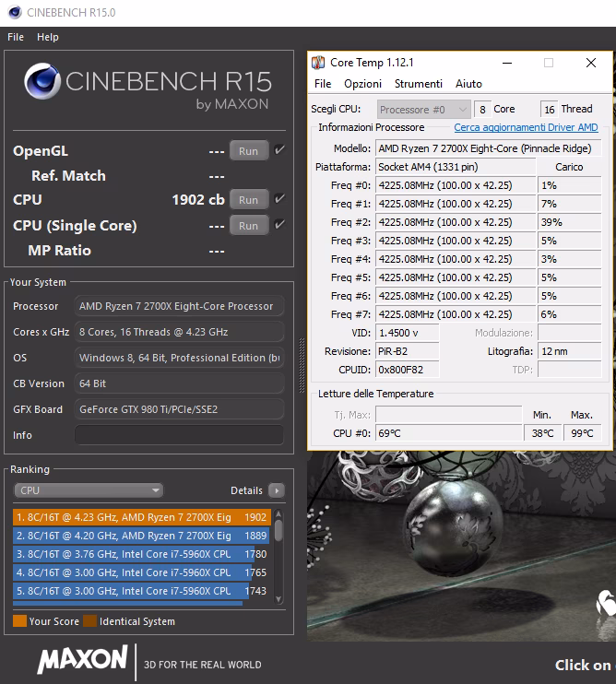
Task: Click the 1902 cb CPU score
Action: [x=198, y=200]
